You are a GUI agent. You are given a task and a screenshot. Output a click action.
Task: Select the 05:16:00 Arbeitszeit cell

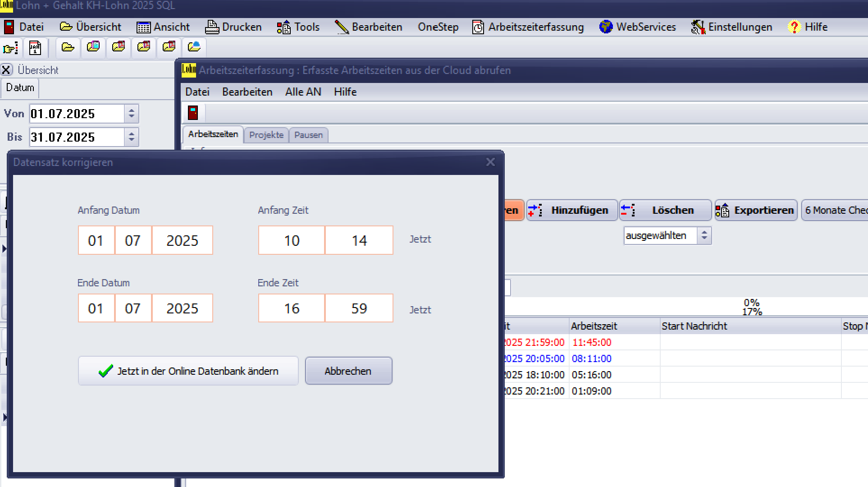click(614, 375)
